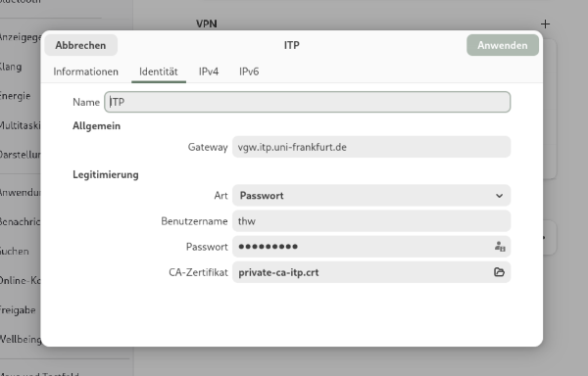Click the Allgemein section heading
The height and width of the screenshot is (376, 588).
click(96, 126)
